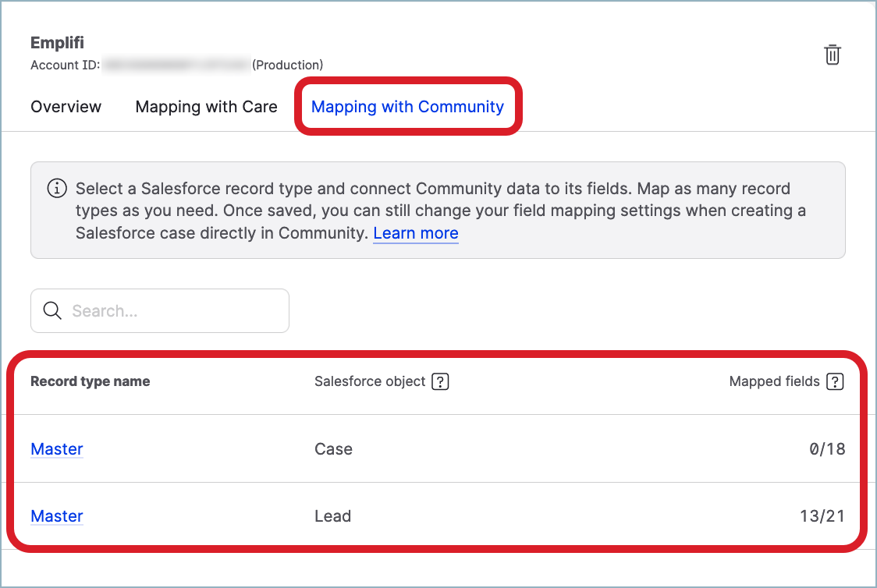Click the magnifier icon in the search box
Image resolution: width=877 pixels, height=588 pixels.
52,311
